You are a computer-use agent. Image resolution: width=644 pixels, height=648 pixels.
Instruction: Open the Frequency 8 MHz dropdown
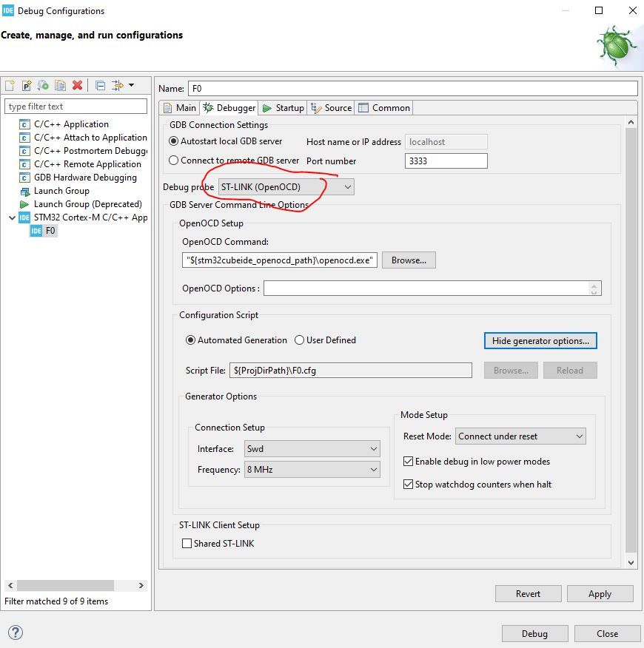[x=312, y=470]
